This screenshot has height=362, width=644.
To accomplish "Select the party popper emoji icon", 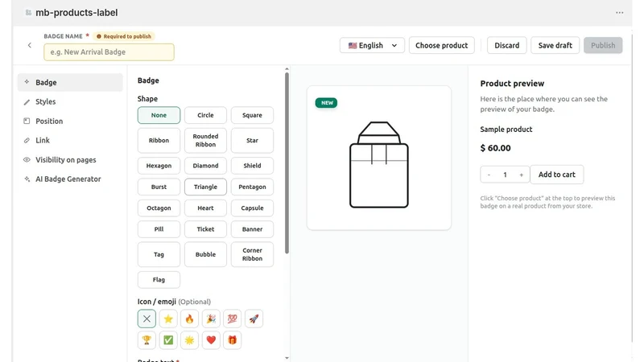I will [x=211, y=319].
